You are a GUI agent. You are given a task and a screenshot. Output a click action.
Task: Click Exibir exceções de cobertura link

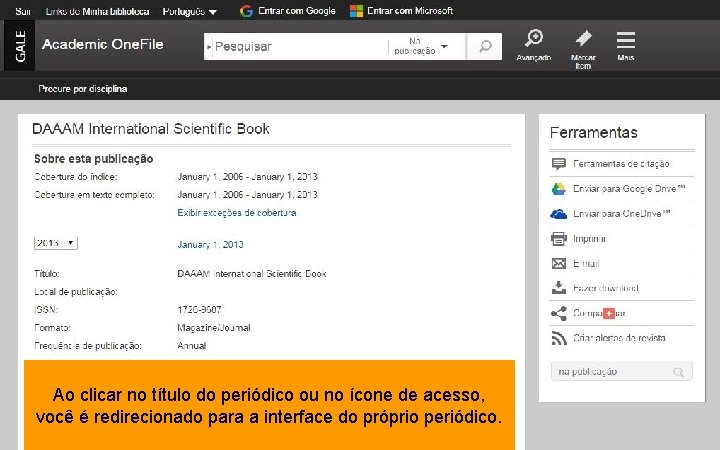pyautogui.click(x=237, y=213)
